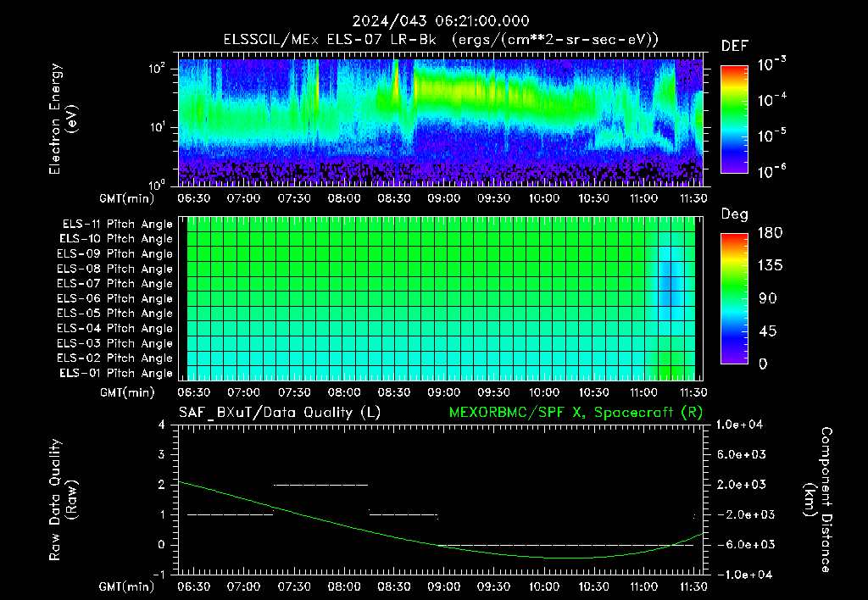
Task: Click the 45 tick on the Deg color bar
Action: [x=766, y=331]
